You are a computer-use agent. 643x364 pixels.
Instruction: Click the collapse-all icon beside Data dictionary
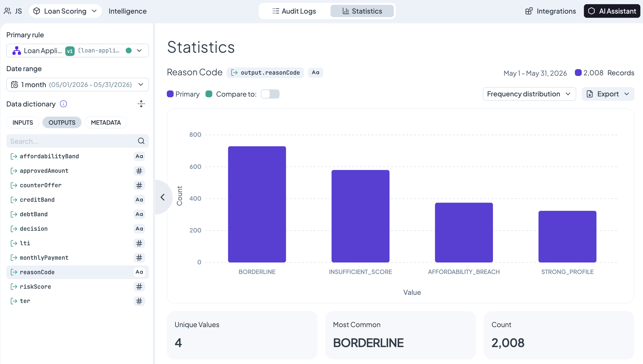[141, 104]
